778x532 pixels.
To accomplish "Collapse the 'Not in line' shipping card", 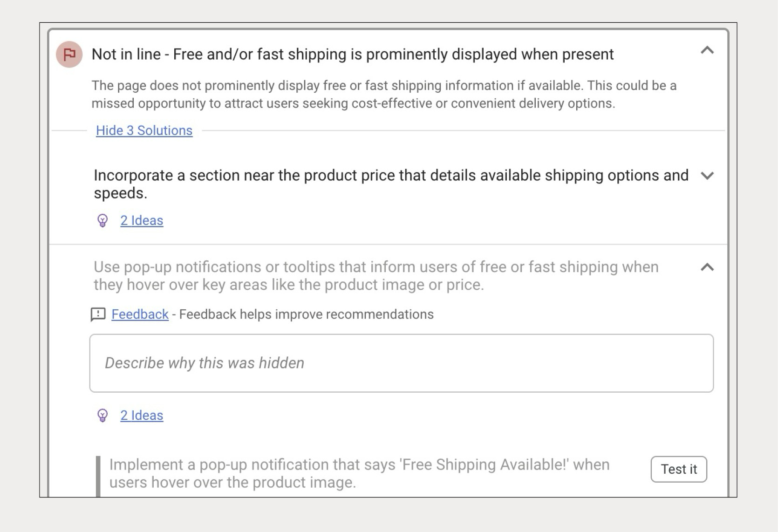I will pos(707,50).
